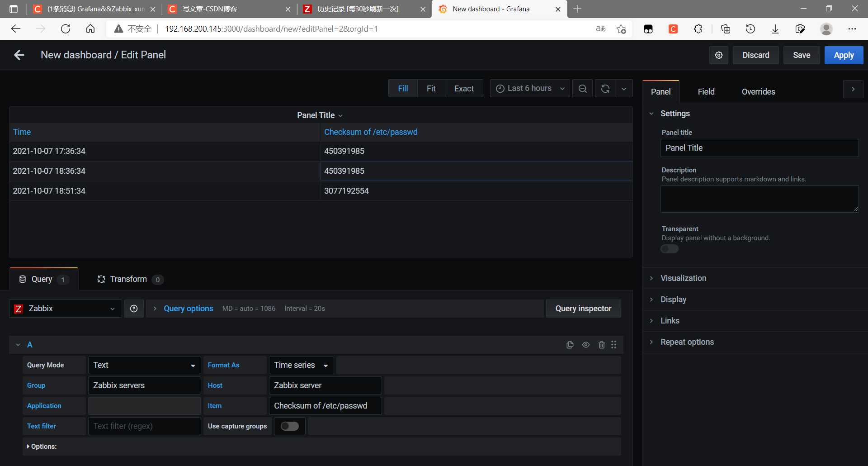Open the Zabbix query help icon
Screen dimensions: 868x466
point(134,308)
